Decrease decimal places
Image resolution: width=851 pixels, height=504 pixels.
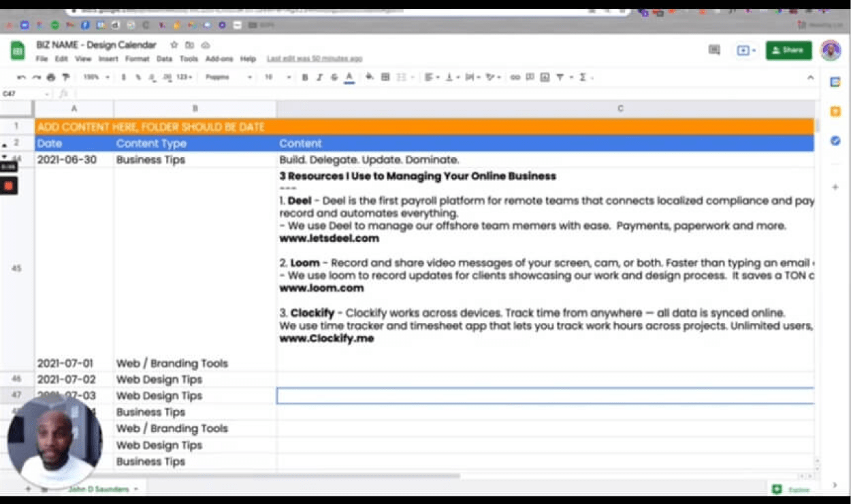(x=152, y=78)
